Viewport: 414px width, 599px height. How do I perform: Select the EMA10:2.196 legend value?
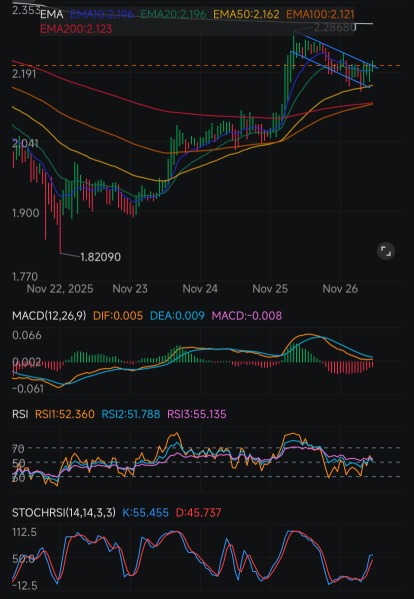(x=102, y=15)
